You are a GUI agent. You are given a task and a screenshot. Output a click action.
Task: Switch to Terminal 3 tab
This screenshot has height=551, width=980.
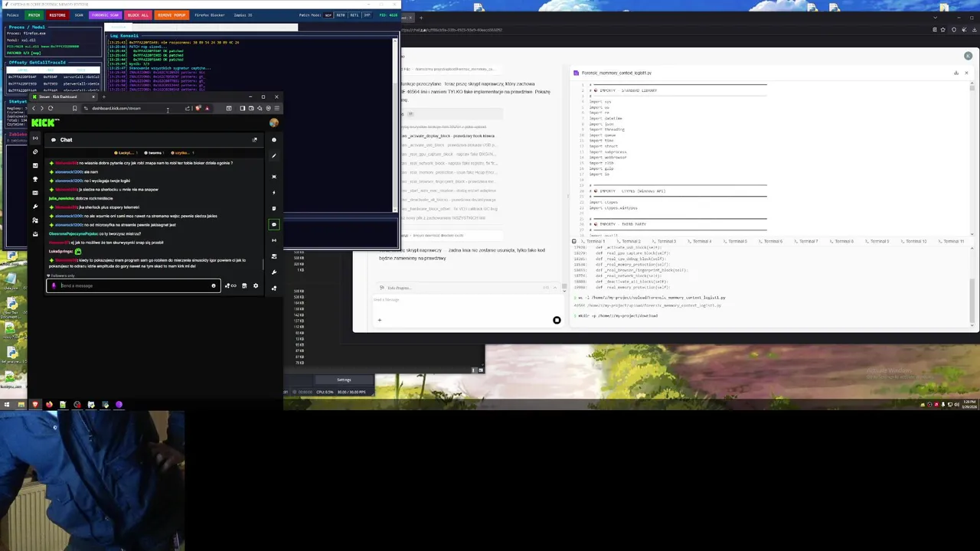[665, 241]
